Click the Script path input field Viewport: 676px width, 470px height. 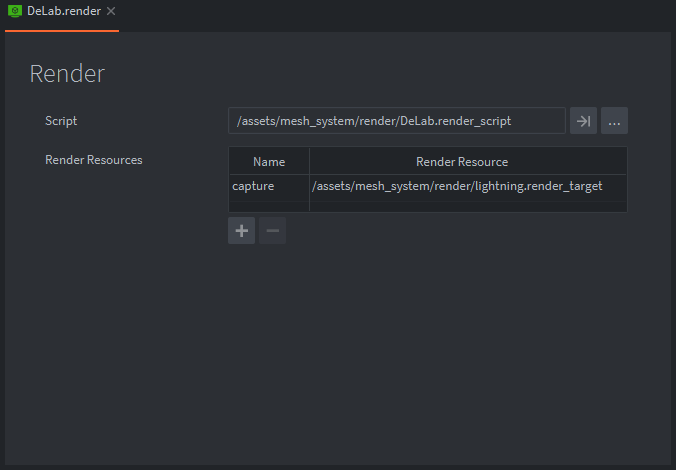point(397,121)
